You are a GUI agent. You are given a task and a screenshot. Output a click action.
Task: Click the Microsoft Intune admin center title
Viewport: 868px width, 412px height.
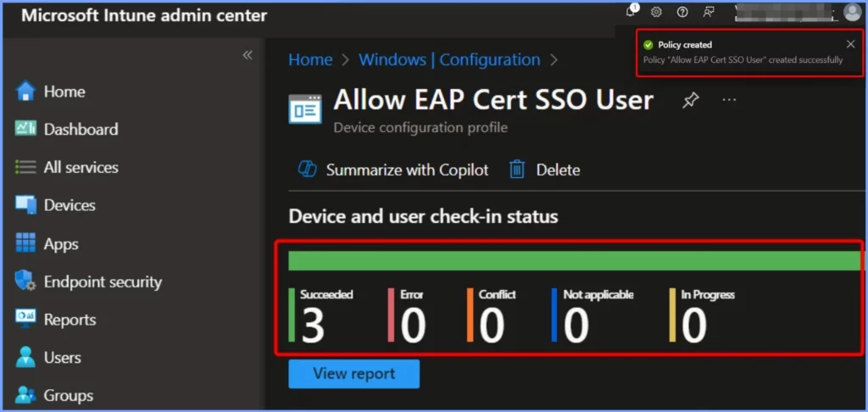coord(144,15)
